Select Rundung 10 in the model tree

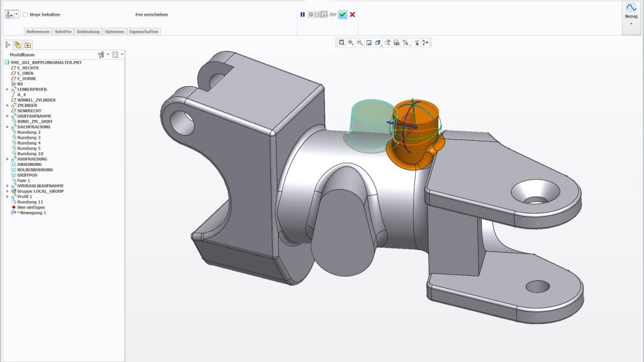click(30, 154)
